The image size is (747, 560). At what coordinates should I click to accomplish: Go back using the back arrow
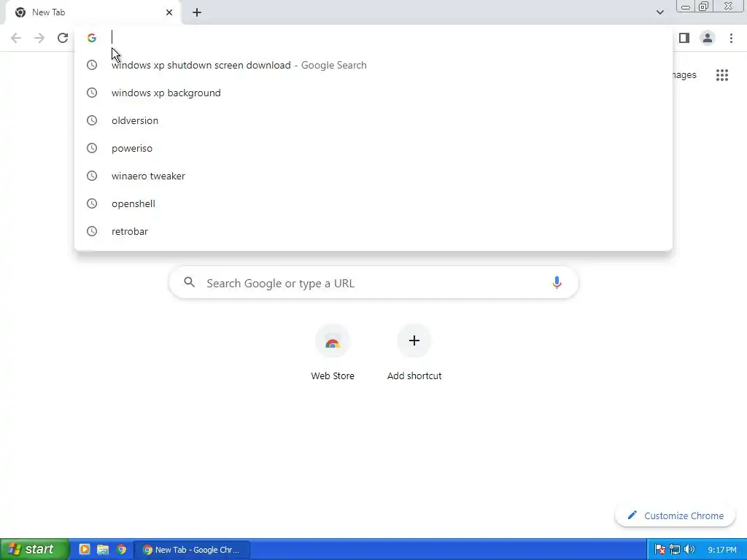click(x=16, y=38)
